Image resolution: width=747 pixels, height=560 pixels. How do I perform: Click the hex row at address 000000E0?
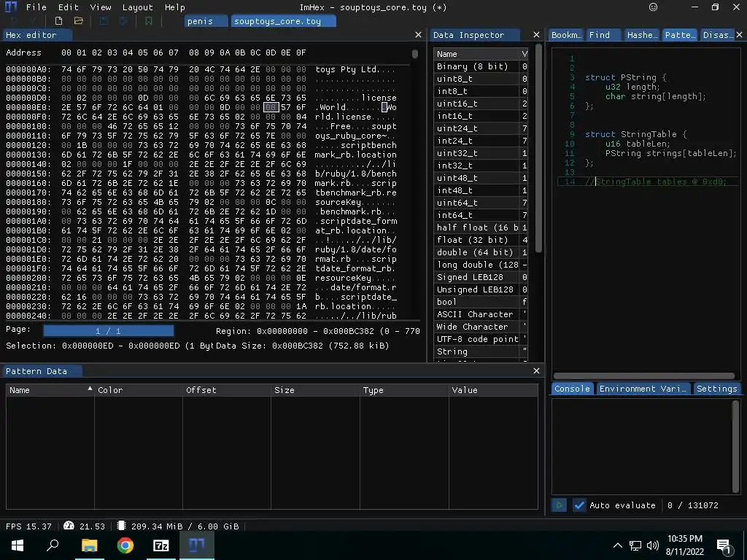coord(201,107)
